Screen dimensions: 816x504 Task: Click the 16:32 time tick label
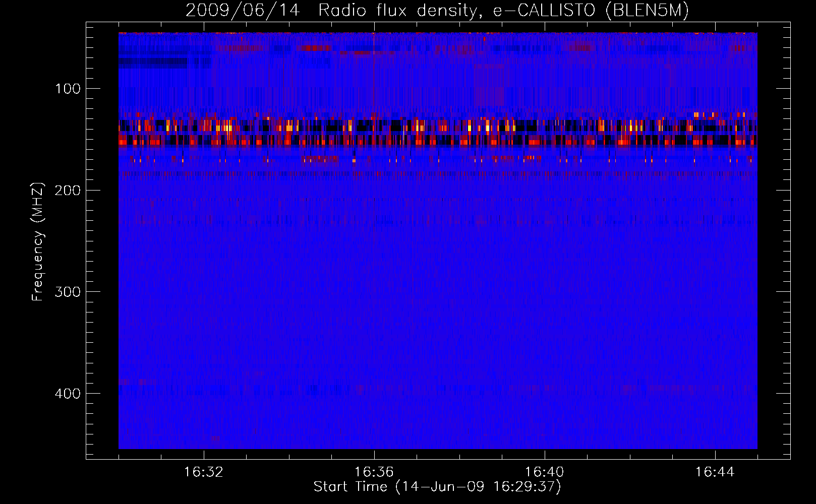[x=204, y=472]
